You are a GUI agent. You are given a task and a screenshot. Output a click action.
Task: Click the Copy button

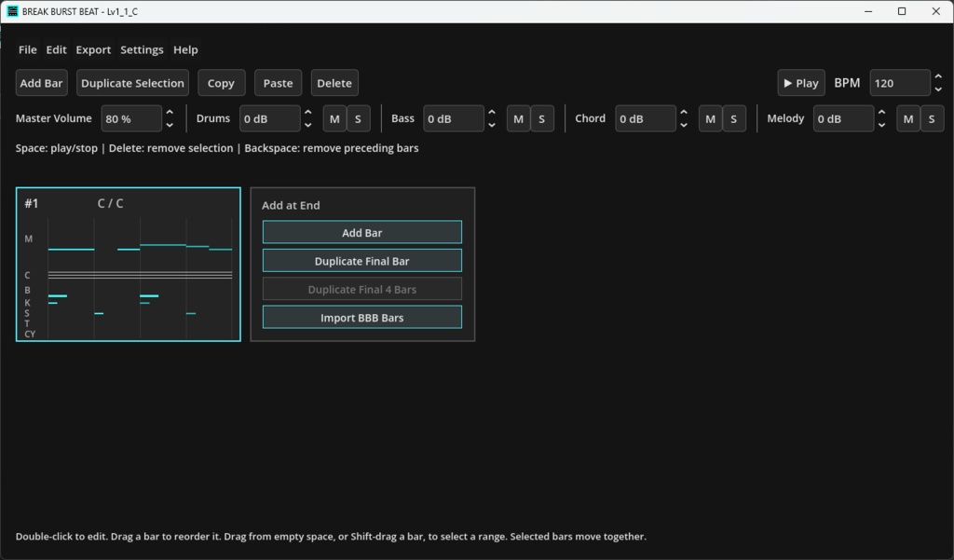point(221,83)
